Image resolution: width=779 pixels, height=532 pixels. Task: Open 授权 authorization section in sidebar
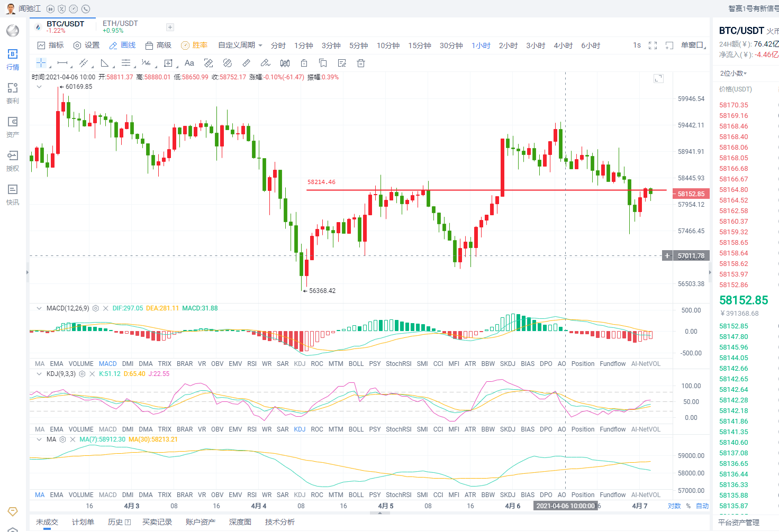click(x=13, y=161)
